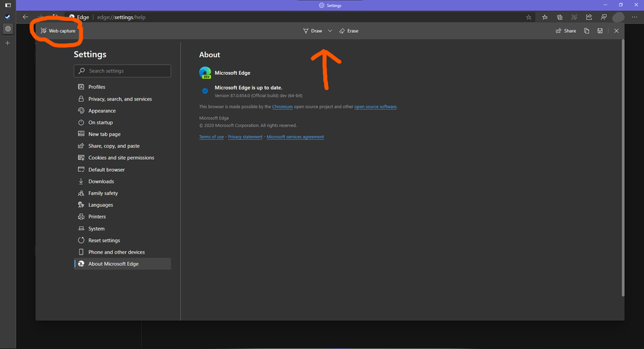Go back with the back arrow

click(x=26, y=17)
